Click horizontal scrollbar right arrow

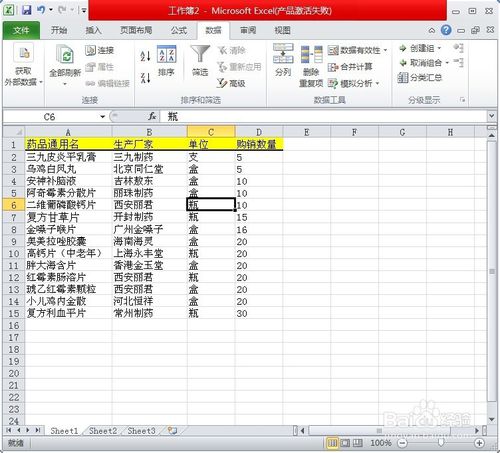pos(477,431)
